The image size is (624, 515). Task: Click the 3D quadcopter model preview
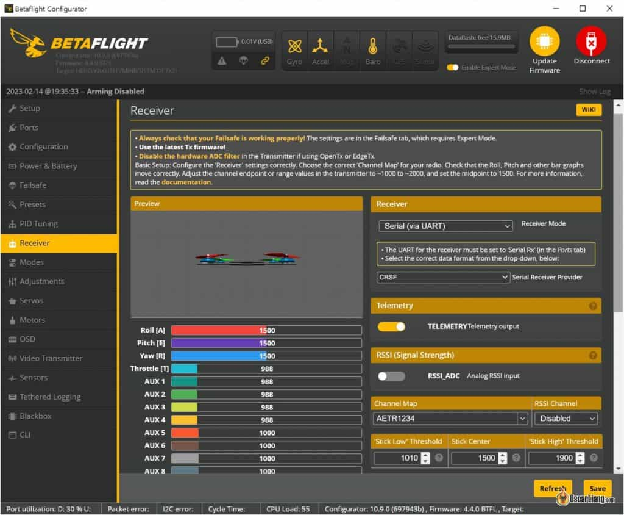coord(247,259)
